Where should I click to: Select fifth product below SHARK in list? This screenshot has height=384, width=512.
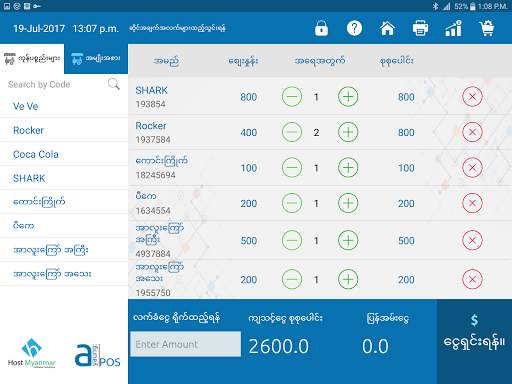64,202
